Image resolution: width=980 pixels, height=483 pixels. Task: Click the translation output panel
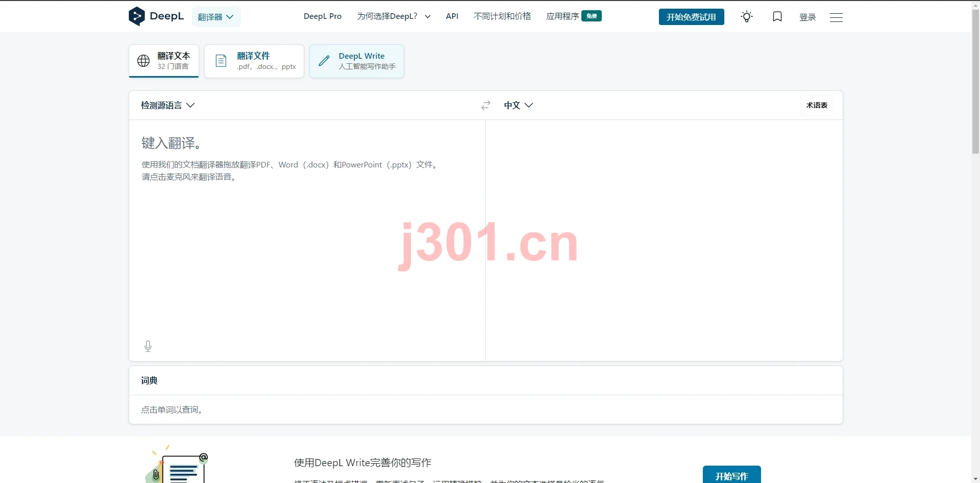pyautogui.click(x=664, y=240)
